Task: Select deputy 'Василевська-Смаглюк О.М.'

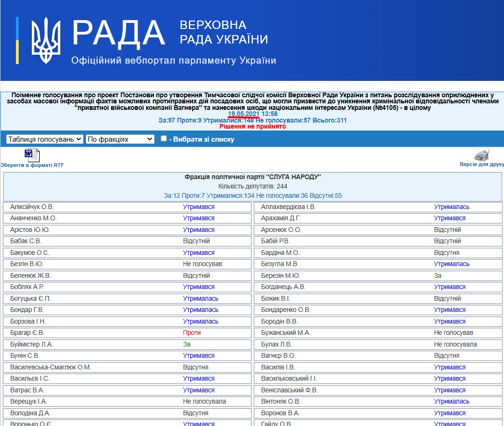Action: tap(50, 367)
